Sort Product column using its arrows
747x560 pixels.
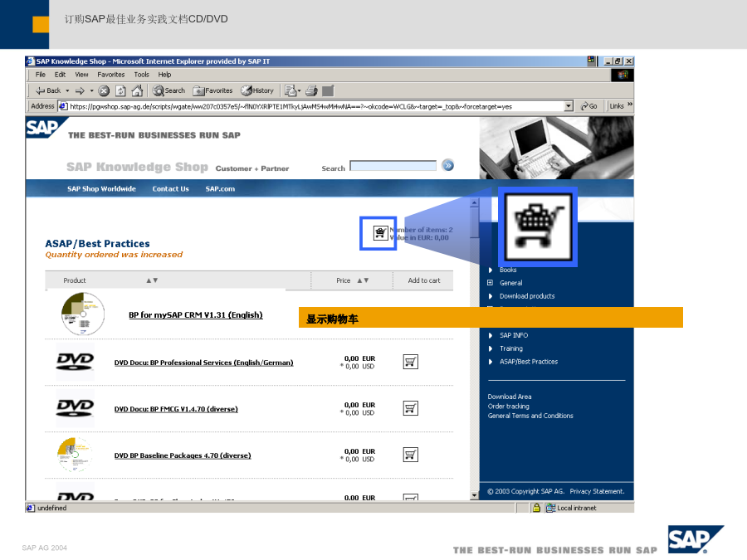pyautogui.click(x=152, y=280)
